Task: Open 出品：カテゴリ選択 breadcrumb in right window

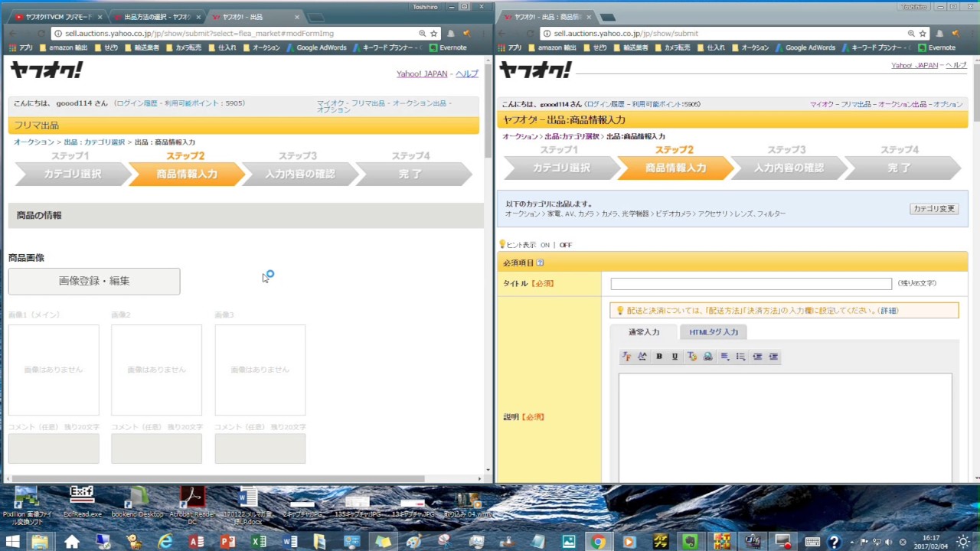Action: [x=572, y=136]
